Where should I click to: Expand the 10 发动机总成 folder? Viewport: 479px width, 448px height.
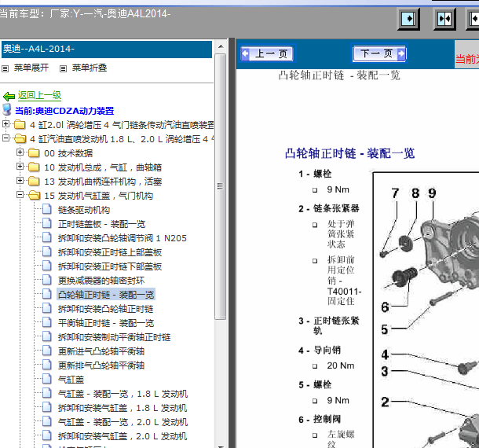coord(20,166)
